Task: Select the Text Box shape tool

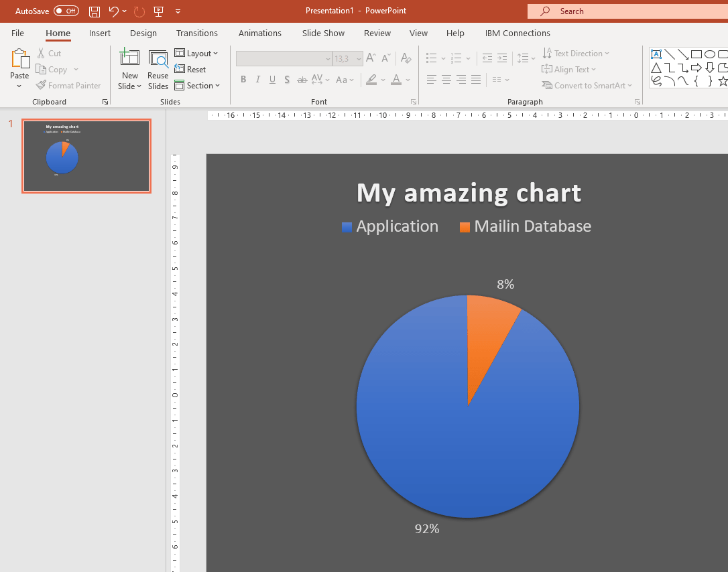Action: 656,54
